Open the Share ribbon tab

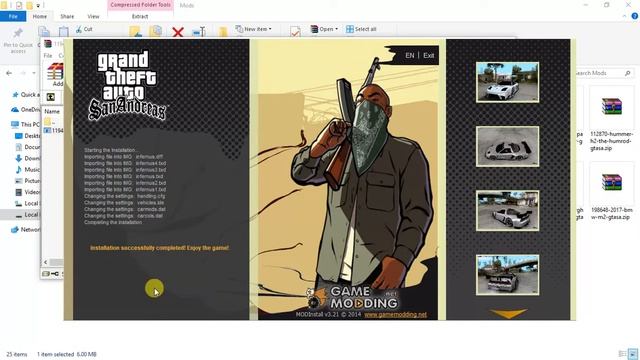click(x=67, y=16)
